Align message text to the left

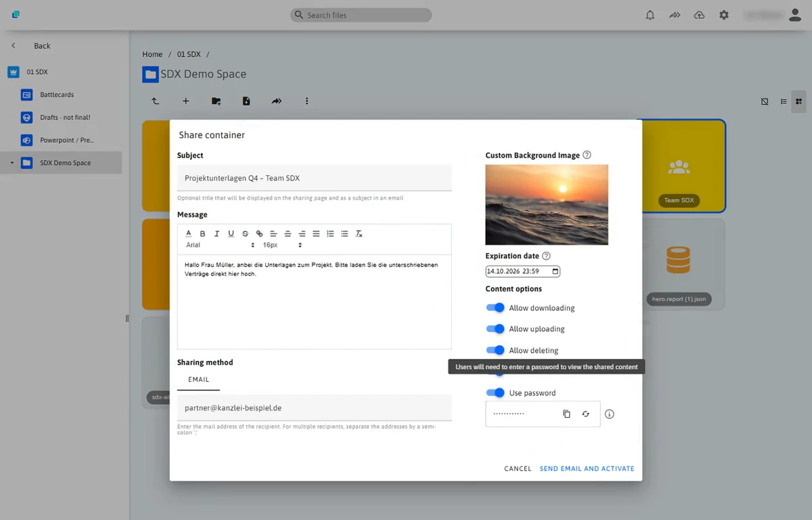(x=273, y=234)
